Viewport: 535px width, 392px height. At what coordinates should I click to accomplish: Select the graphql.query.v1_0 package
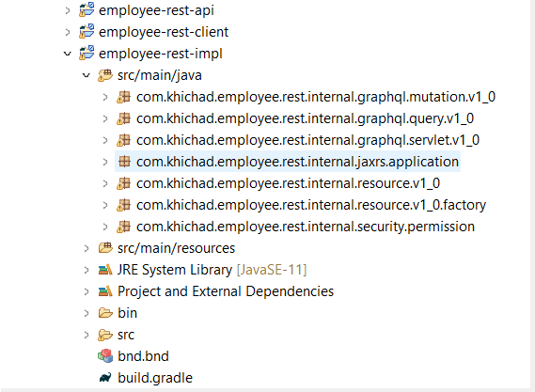click(x=305, y=118)
